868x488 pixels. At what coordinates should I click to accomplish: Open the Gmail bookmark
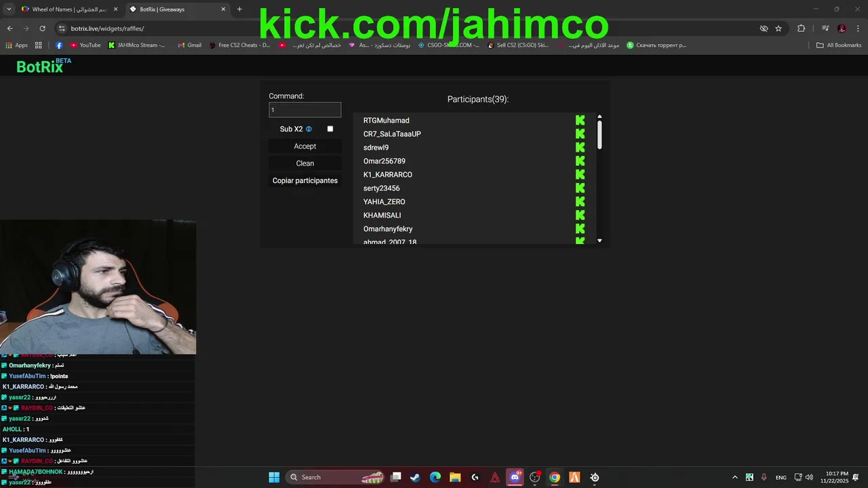tap(189, 45)
